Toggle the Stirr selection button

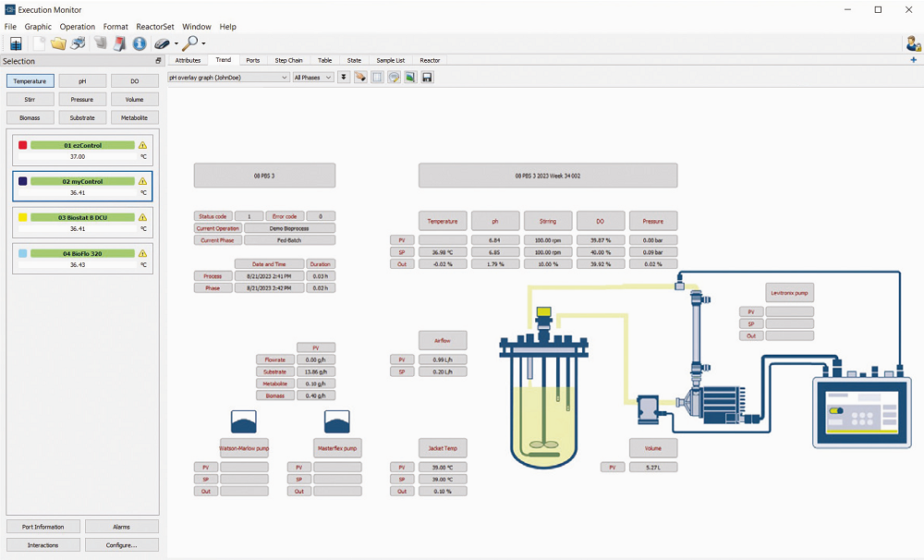[x=30, y=99]
